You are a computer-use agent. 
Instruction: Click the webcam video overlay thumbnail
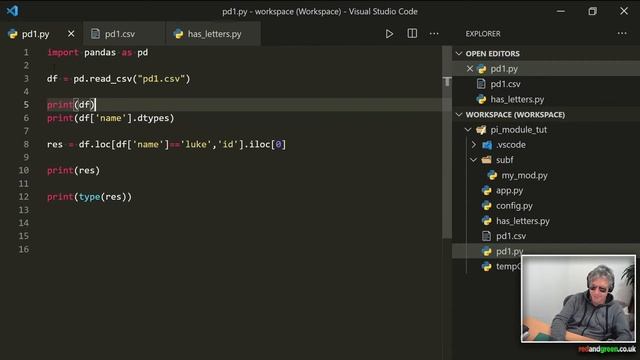click(x=578, y=299)
